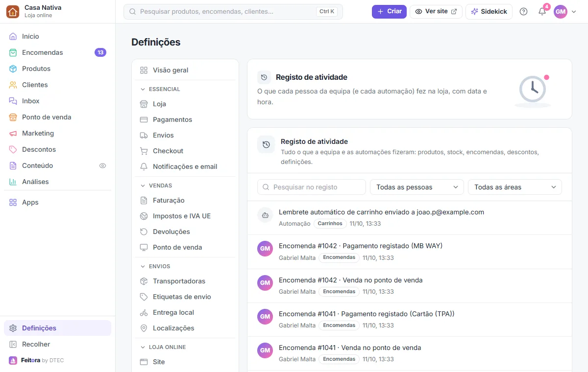The height and width of the screenshot is (372, 588).
Task: Click the Impostos e IVA UE globe icon
Action: coord(144,216)
